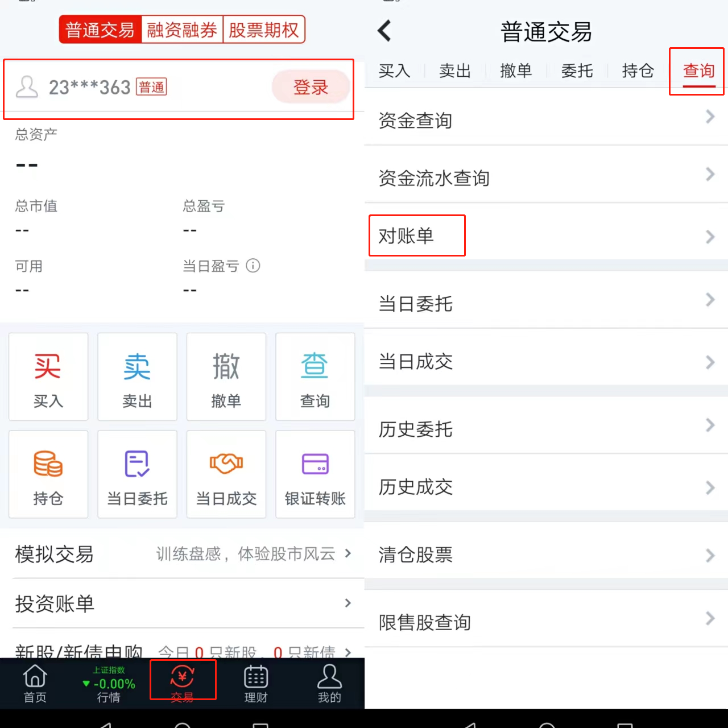Select 交易 trade in bottom bar
This screenshot has width=728, height=728.
point(183,684)
